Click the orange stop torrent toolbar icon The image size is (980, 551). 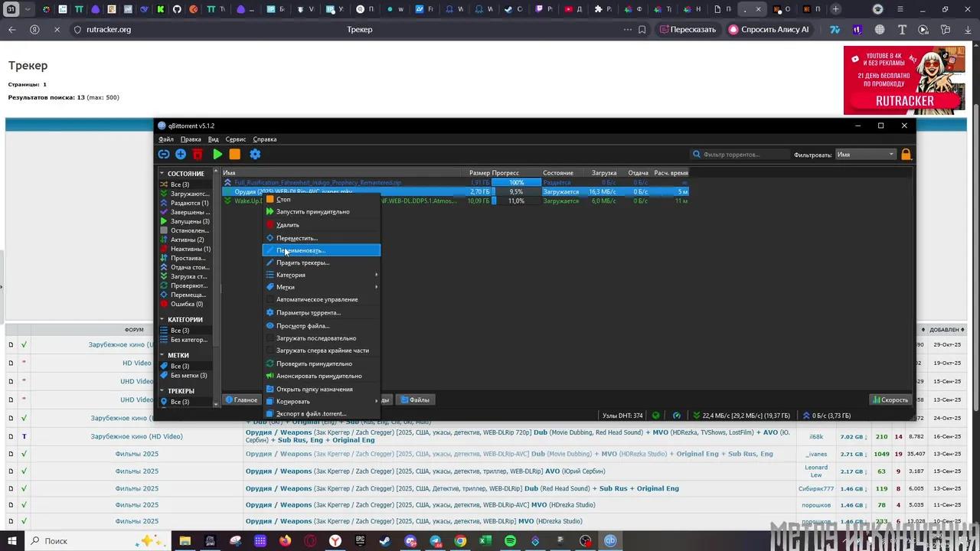coord(235,154)
